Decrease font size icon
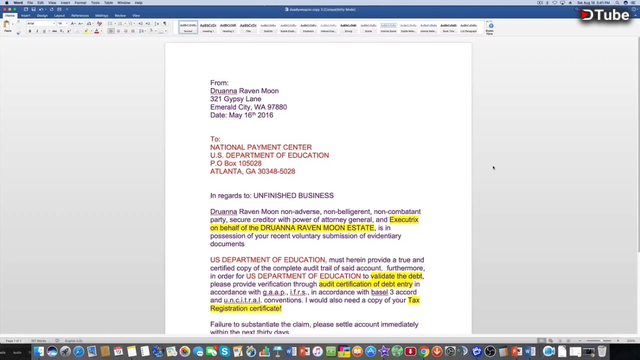The height and width of the screenshot is (360, 640). point(80,23)
